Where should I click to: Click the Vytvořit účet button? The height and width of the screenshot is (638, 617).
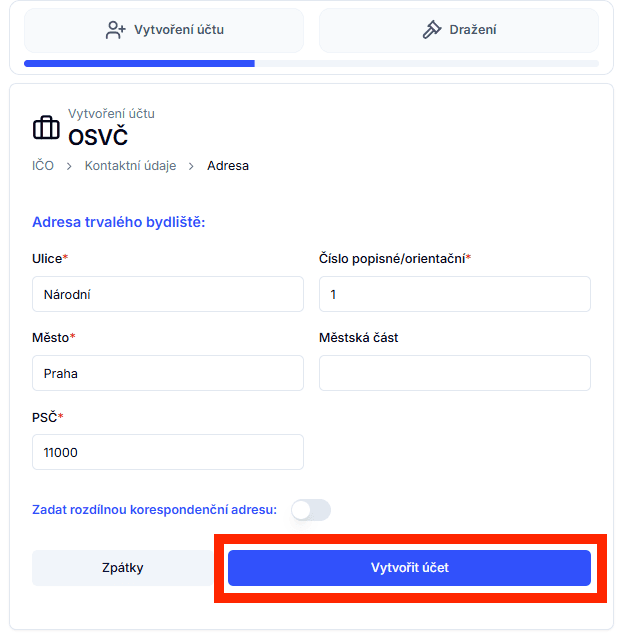(x=409, y=568)
